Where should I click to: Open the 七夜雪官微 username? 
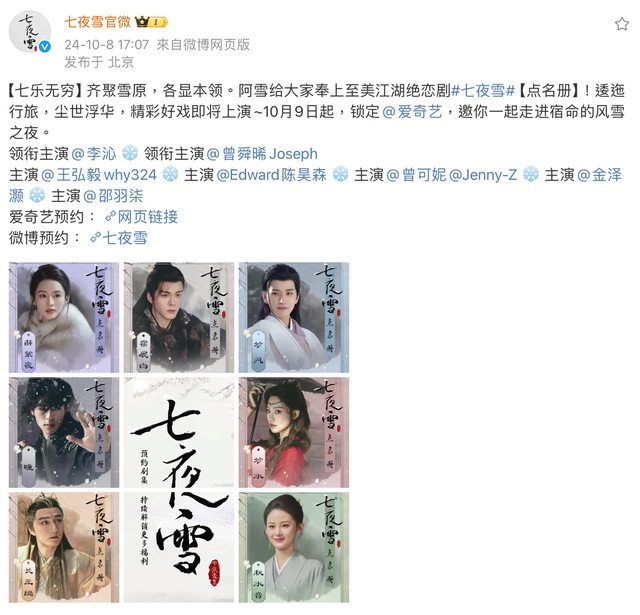coord(98,22)
